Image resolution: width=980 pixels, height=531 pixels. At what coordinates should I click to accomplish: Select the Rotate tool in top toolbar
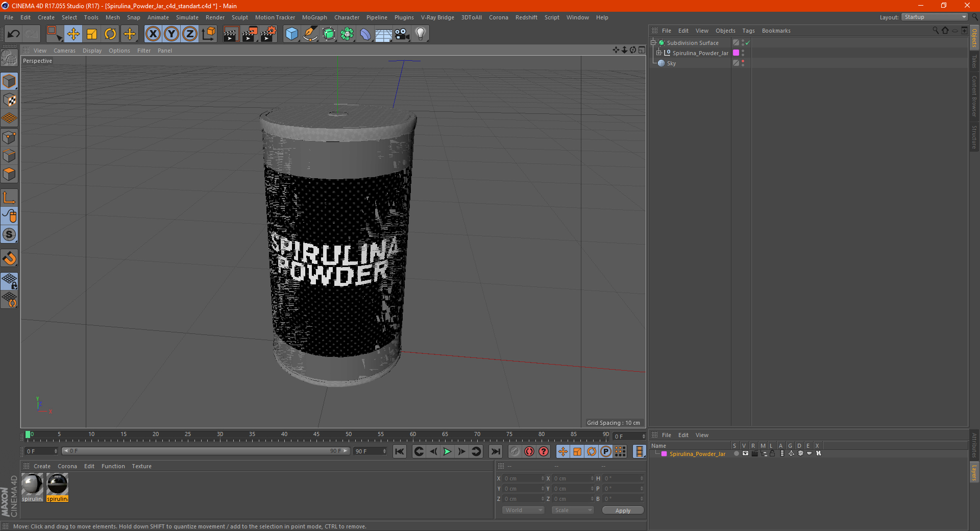[x=110, y=34]
